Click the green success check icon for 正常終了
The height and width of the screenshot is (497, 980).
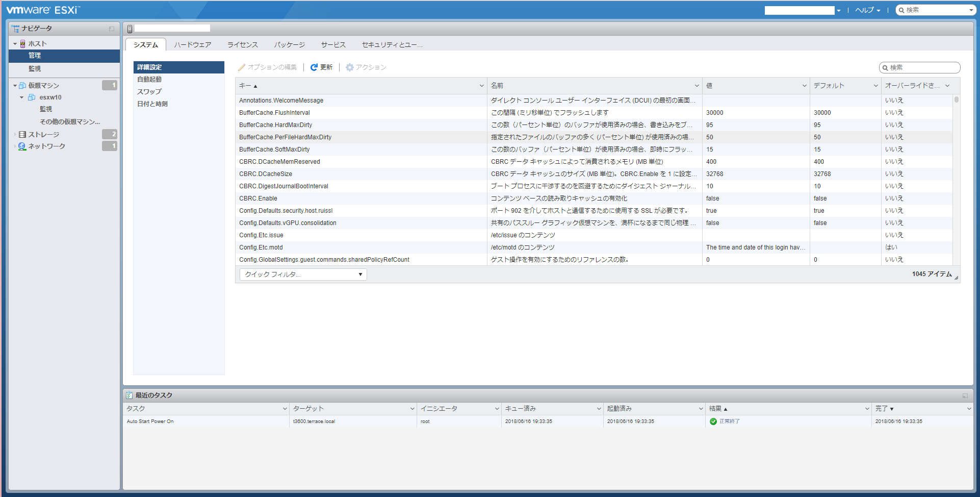click(x=713, y=421)
